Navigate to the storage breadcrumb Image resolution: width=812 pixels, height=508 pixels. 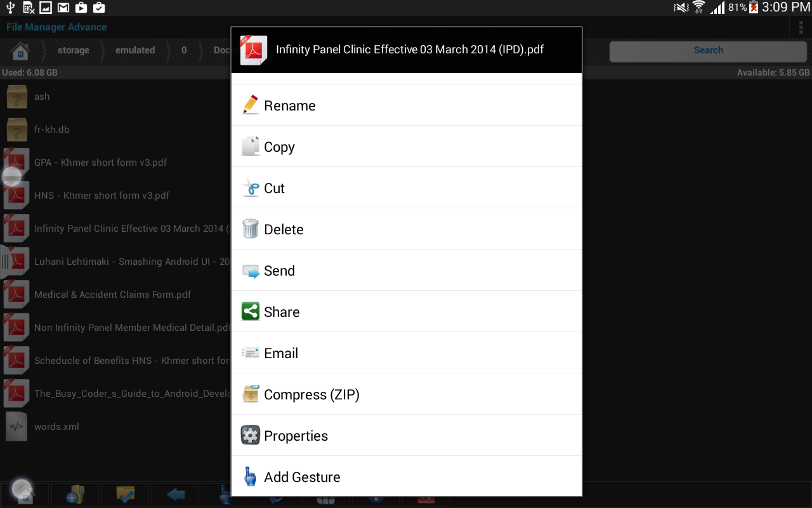coord(73,51)
